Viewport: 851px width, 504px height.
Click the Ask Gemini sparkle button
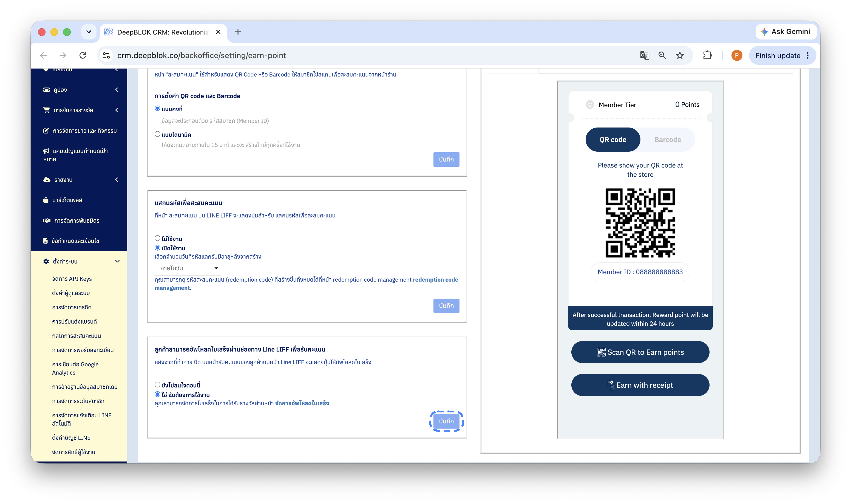click(x=785, y=32)
